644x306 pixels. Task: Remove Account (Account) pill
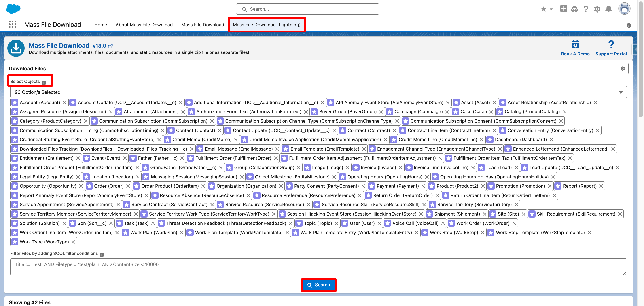pyautogui.click(x=65, y=103)
